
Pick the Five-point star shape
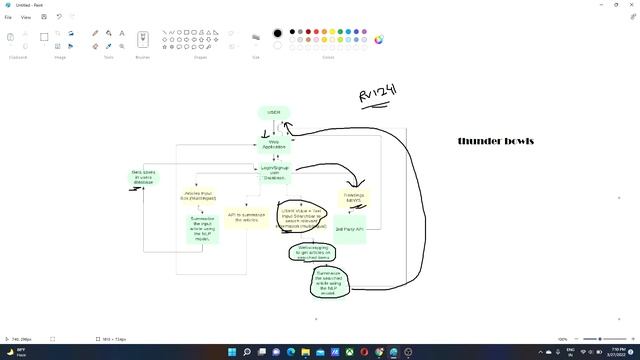tap(164, 47)
